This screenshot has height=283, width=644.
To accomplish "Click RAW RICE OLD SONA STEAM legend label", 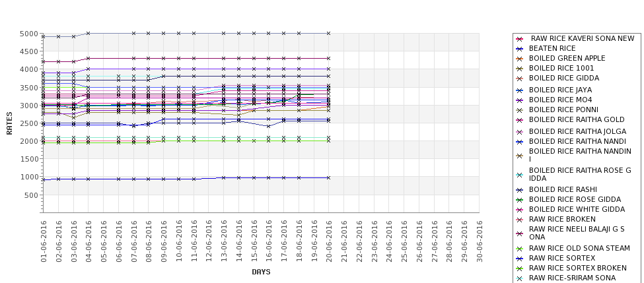I will click(x=579, y=248).
